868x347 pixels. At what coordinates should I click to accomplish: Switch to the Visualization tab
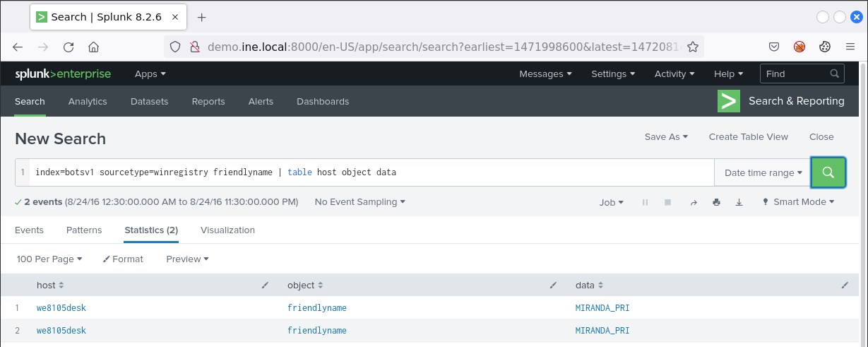point(227,230)
